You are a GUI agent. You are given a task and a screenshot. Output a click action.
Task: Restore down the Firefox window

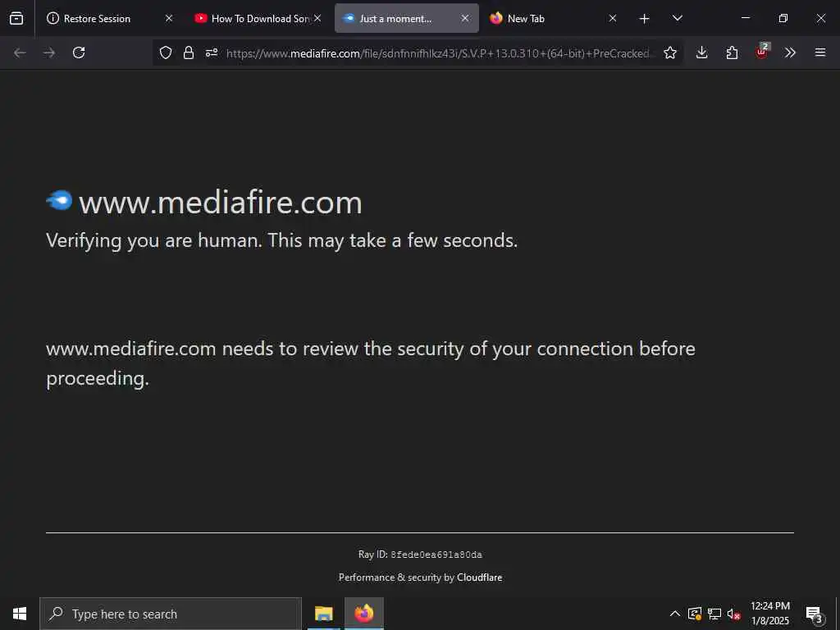coord(783,18)
